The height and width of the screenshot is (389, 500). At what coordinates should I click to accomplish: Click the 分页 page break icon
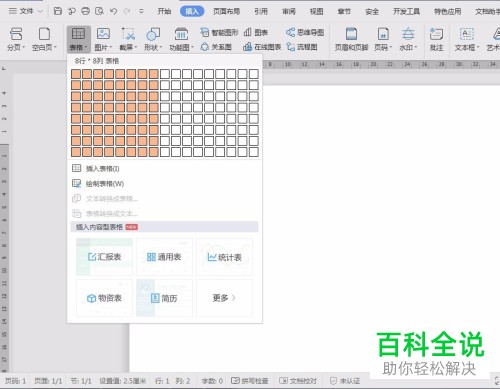tap(16, 34)
